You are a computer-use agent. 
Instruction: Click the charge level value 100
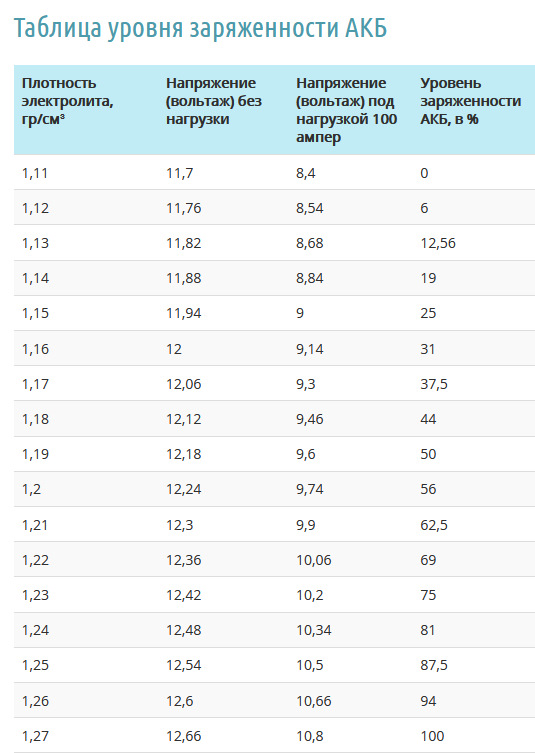[432, 736]
